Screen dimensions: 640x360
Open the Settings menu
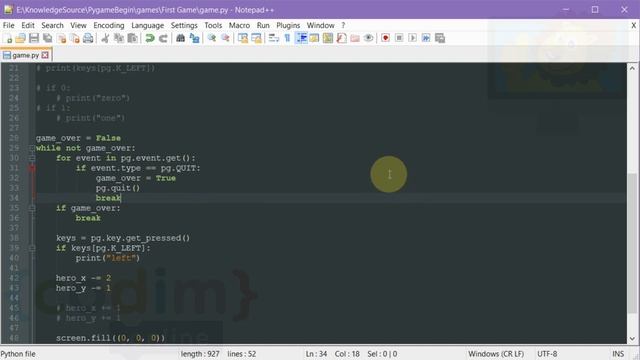click(x=184, y=25)
